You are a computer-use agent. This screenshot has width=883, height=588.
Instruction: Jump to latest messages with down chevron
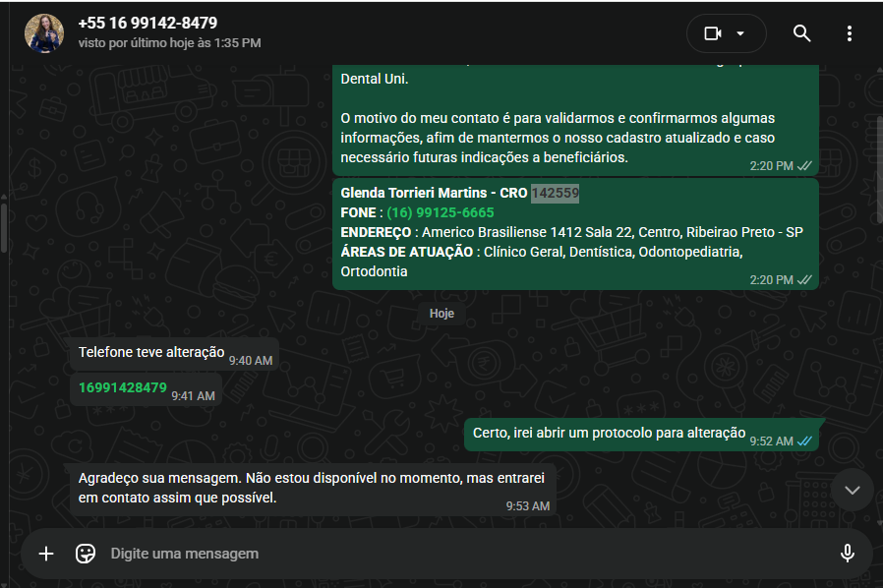click(853, 490)
